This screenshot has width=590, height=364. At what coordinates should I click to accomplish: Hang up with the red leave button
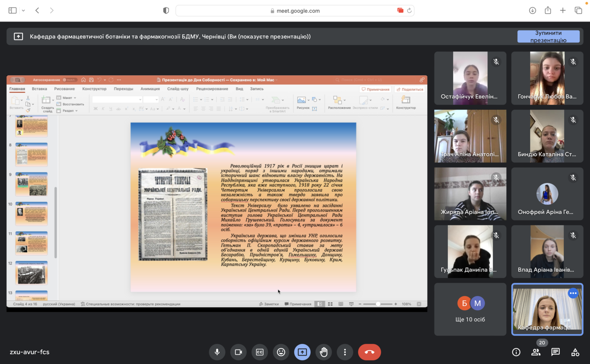pyautogui.click(x=369, y=352)
